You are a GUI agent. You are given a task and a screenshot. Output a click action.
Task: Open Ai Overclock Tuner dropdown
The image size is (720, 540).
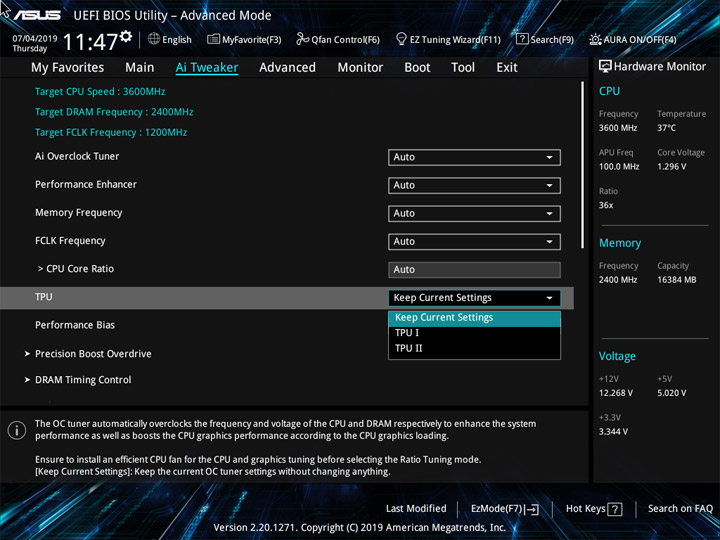474,157
